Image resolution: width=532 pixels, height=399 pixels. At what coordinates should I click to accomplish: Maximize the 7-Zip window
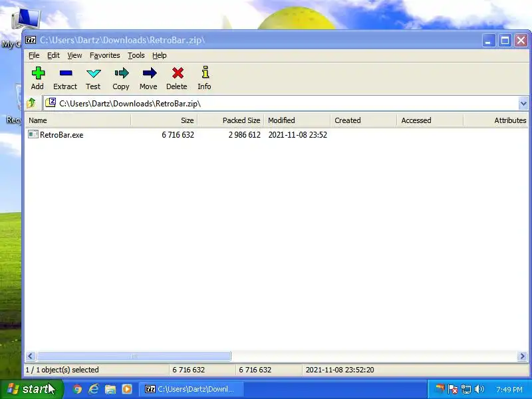(x=505, y=41)
